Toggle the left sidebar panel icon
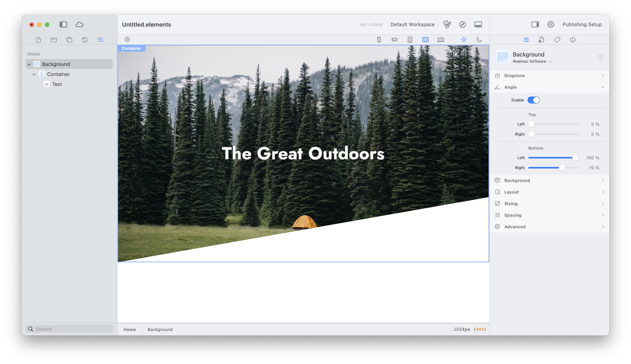631x364 pixels. pyautogui.click(x=63, y=24)
